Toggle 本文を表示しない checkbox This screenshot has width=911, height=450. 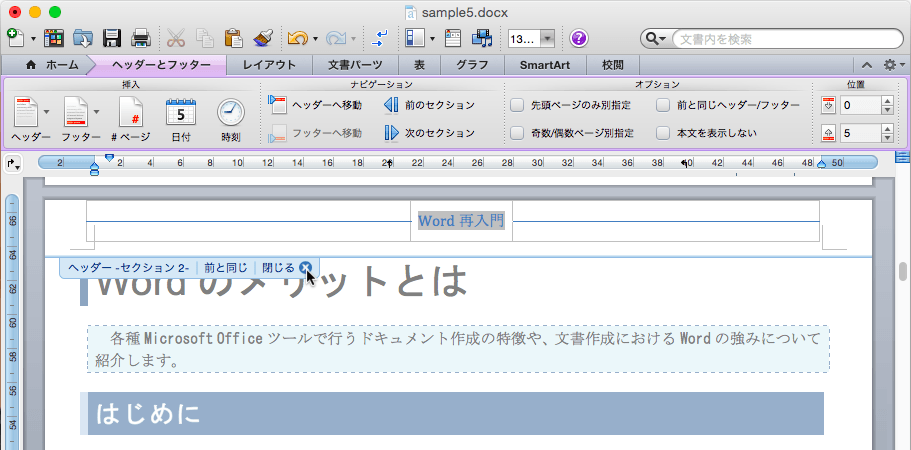(663, 133)
